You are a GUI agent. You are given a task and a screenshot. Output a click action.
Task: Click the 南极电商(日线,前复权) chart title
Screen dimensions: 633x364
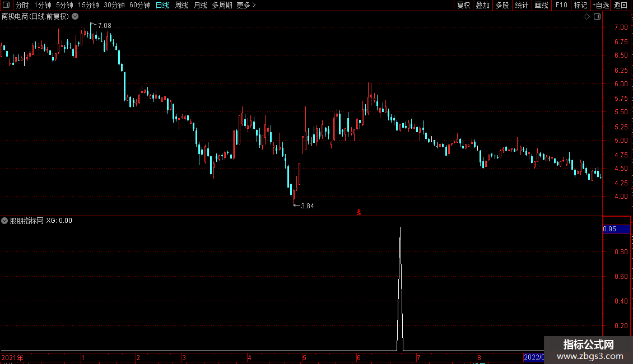[35, 17]
